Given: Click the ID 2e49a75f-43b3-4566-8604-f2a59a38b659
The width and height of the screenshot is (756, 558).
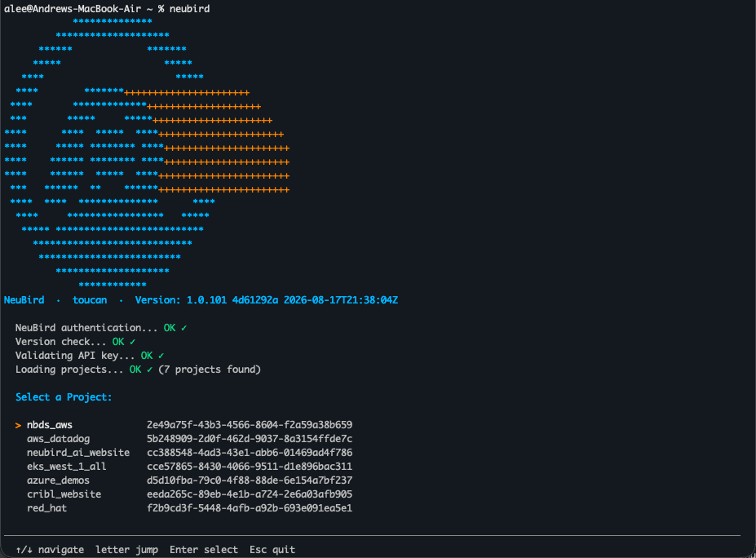Looking at the screenshot, I should coord(250,425).
